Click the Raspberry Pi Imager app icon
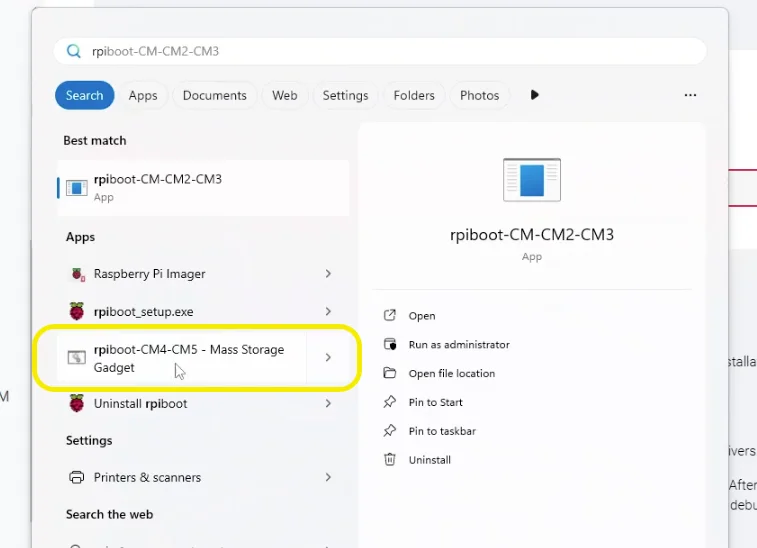 click(x=77, y=274)
